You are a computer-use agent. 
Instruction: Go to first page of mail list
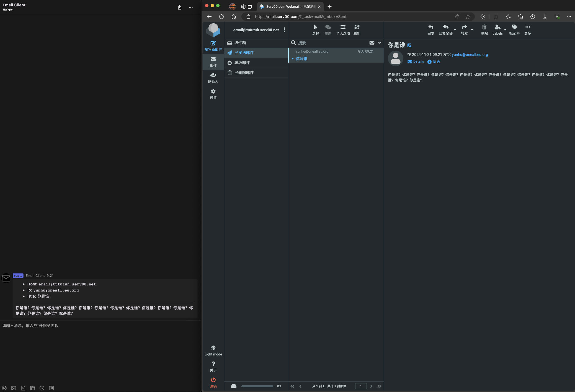292,386
